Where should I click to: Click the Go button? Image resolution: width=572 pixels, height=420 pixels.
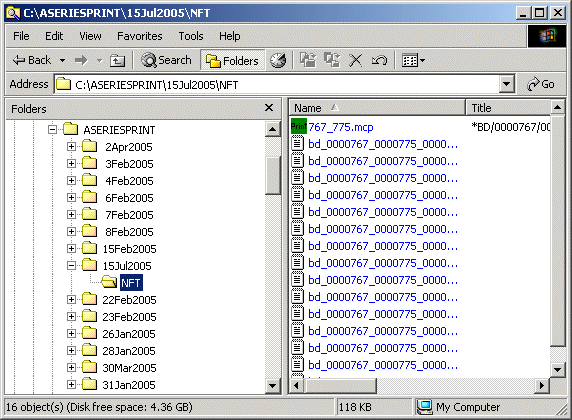[x=541, y=84]
